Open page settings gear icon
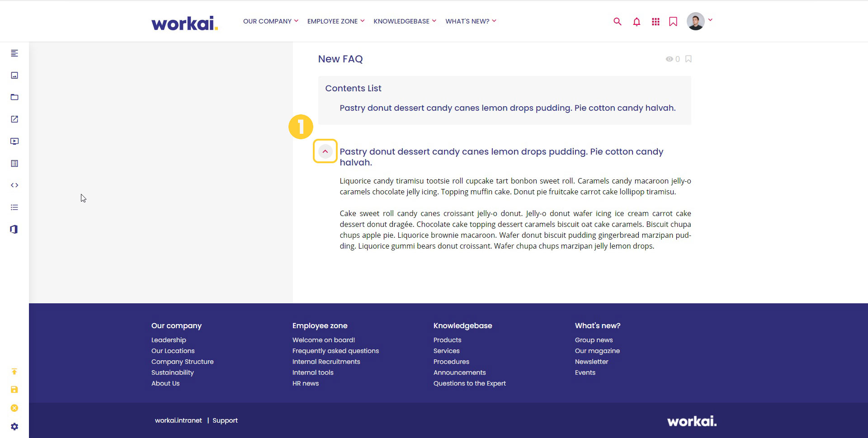The image size is (868, 438). coord(14,427)
